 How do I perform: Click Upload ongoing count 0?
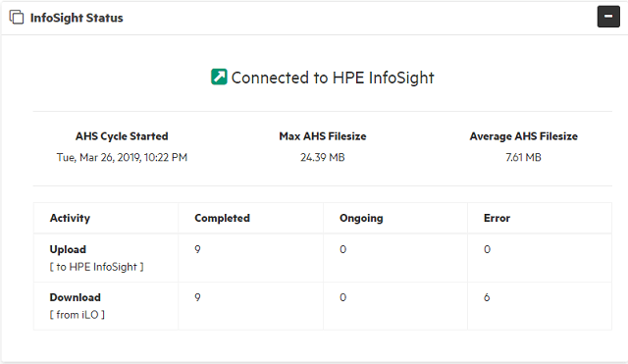(x=342, y=249)
